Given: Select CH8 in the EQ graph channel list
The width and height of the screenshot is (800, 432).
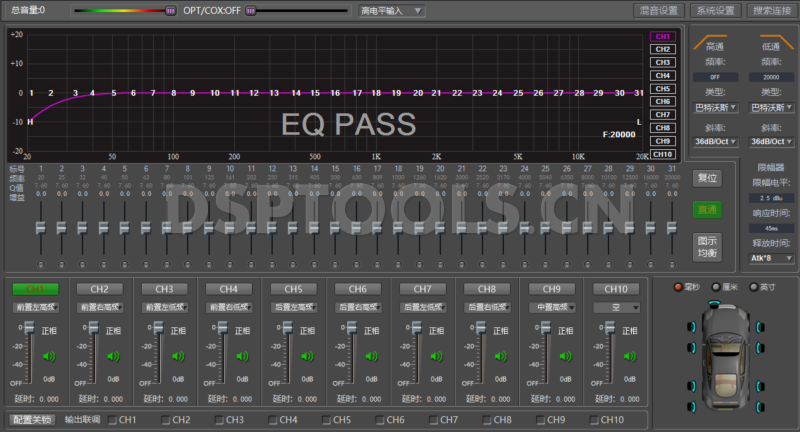Looking at the screenshot, I should click(x=662, y=128).
